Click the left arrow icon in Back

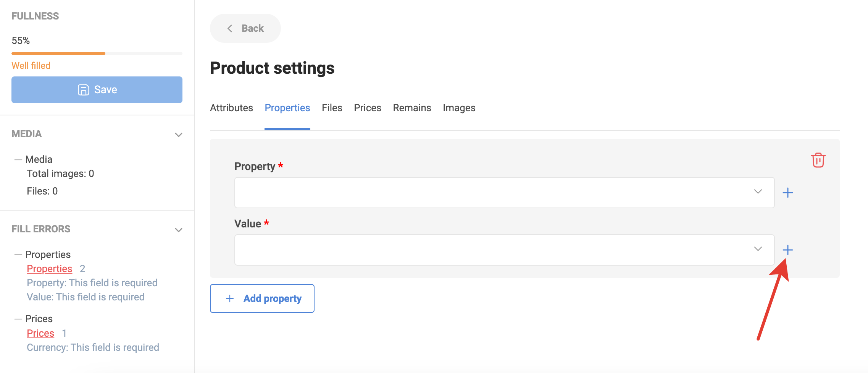[x=230, y=28]
